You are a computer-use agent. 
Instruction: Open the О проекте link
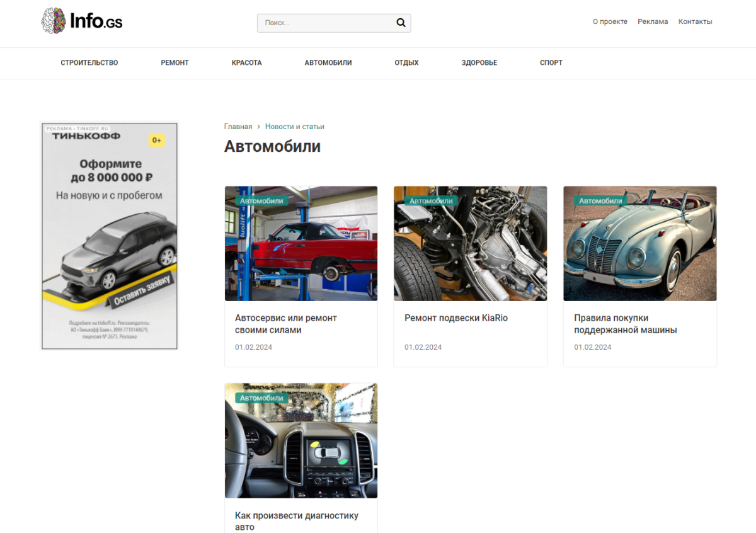610,21
